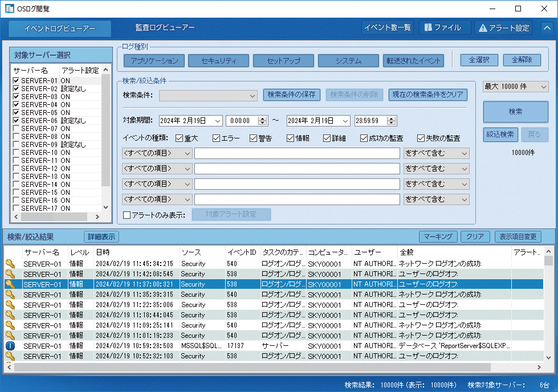Toggle the 詳細 event type checkbox
The width and height of the screenshot is (558, 392).
point(327,138)
